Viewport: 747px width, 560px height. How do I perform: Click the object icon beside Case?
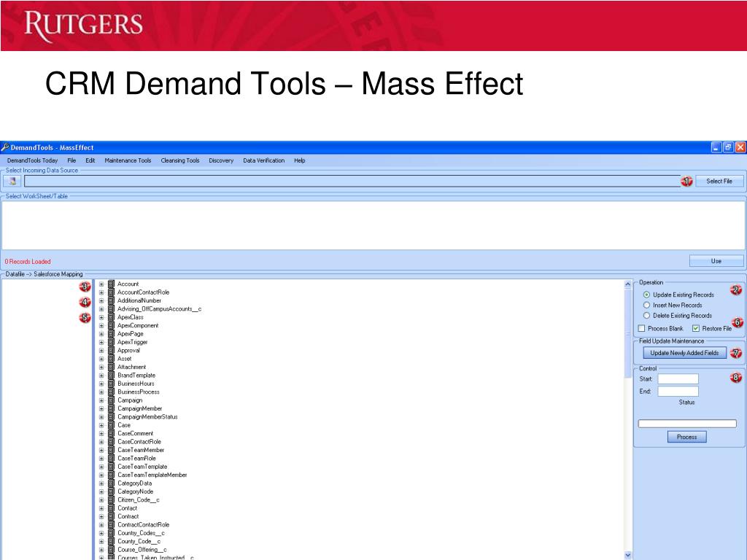point(111,425)
